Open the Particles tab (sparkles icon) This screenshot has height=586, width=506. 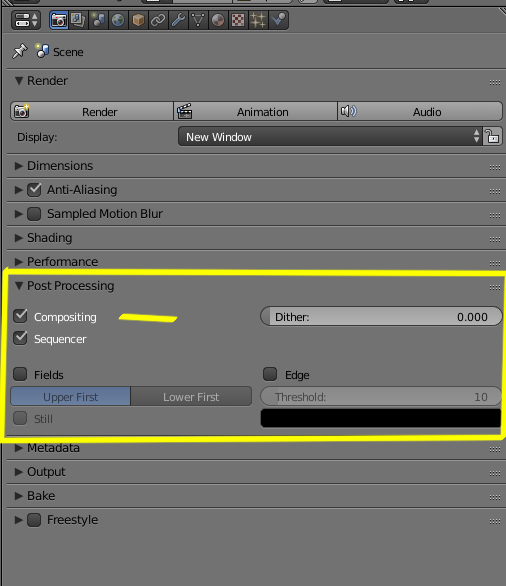coord(258,20)
